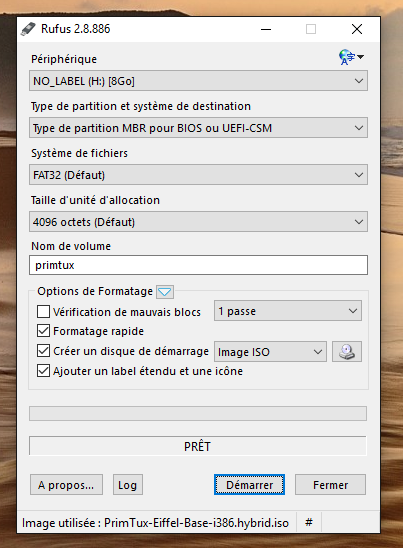This screenshot has width=403, height=548.
Task: Open the 1 passe dropdown
Action: click(x=288, y=311)
